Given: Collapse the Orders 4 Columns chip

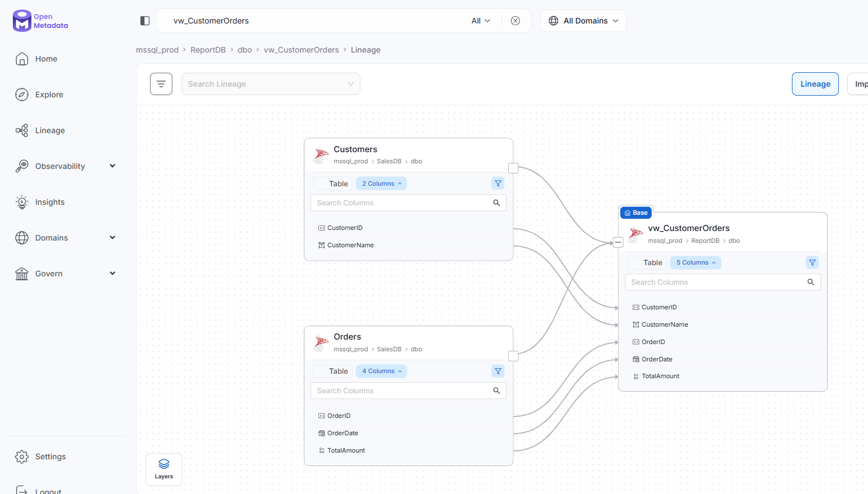Looking at the screenshot, I should click(x=382, y=371).
